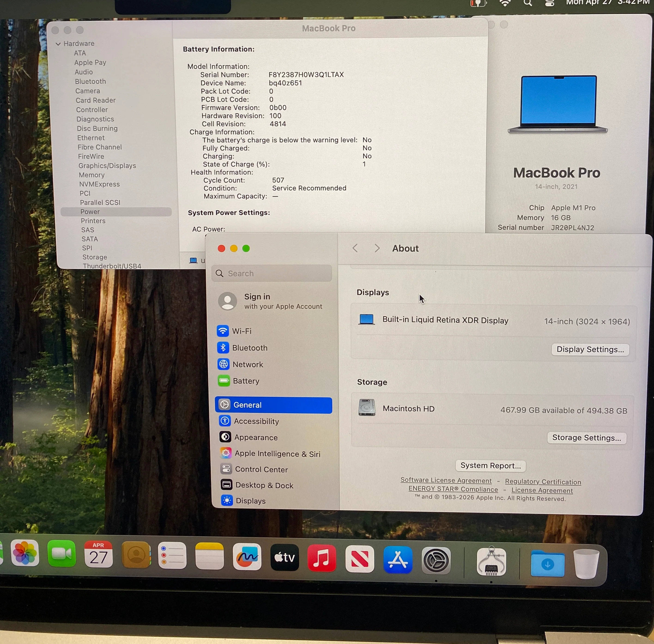Viewport: 654px width, 644px height.
Task: Open Regulatory Certification link
Action: (543, 482)
